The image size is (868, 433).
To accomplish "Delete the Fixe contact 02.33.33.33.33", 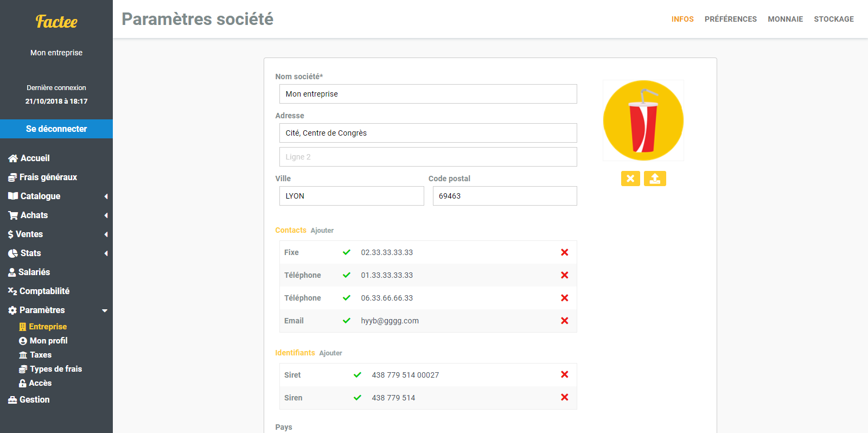I will 564,252.
